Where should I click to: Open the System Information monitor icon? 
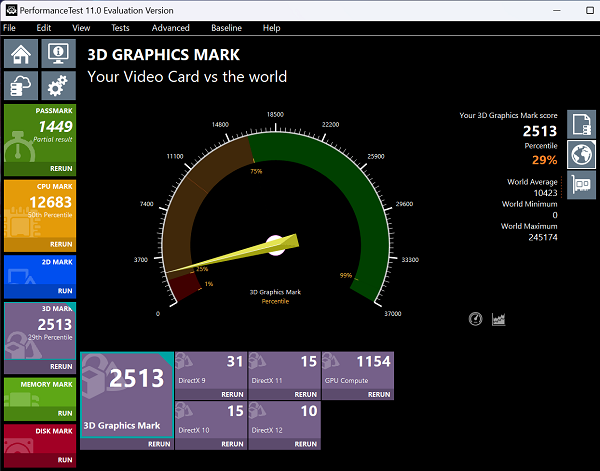(59, 54)
